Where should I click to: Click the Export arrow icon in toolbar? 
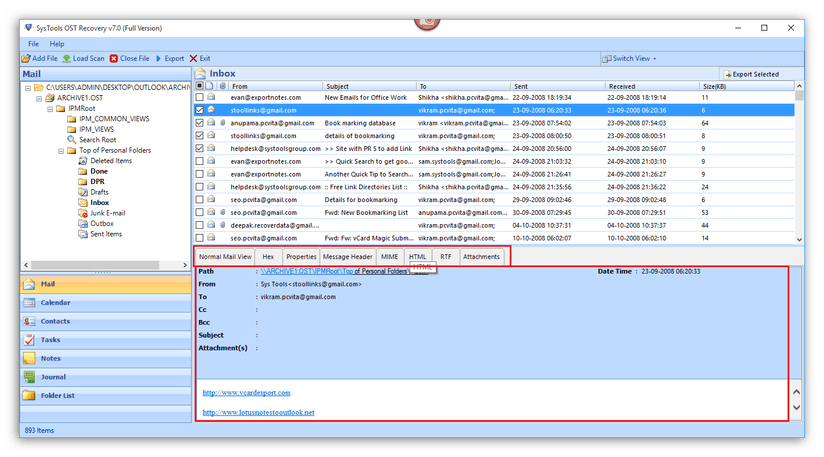tap(158, 58)
